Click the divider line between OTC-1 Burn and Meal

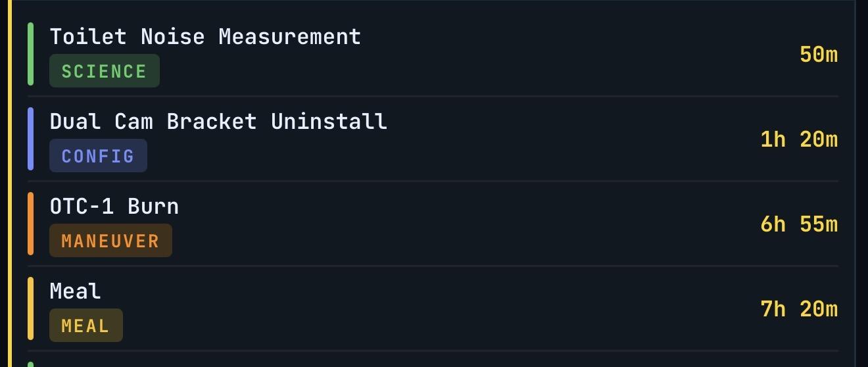point(434,266)
